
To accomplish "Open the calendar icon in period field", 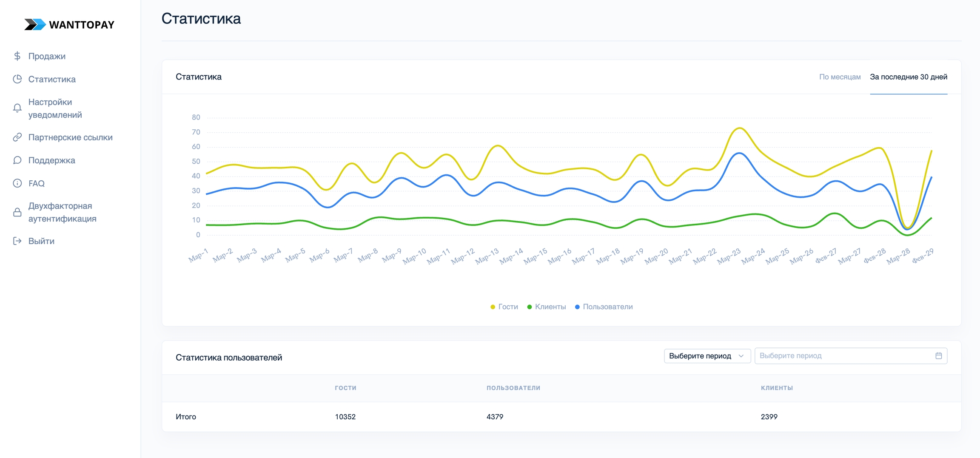I will (x=938, y=356).
